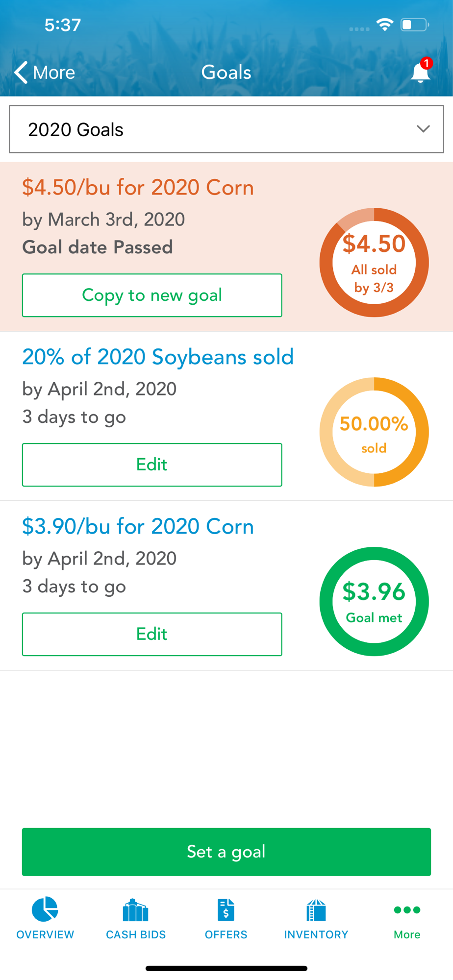Screen dimensions: 453x980
Task: Open the Inventory grain bin icon
Action: 316,910
